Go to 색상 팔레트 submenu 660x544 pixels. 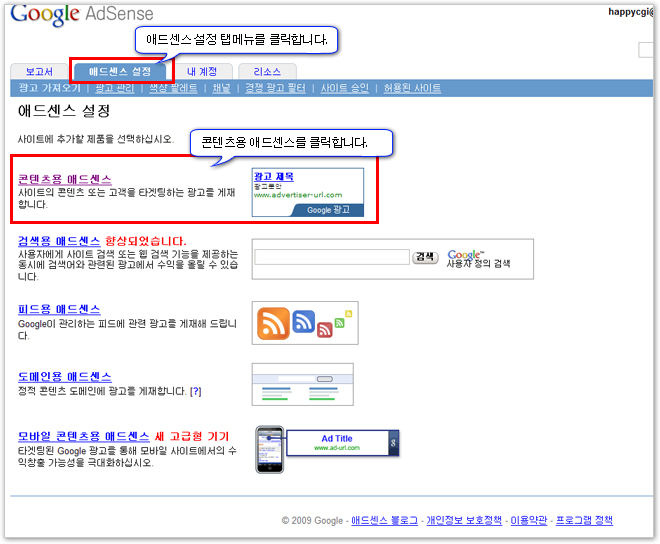click(173, 88)
